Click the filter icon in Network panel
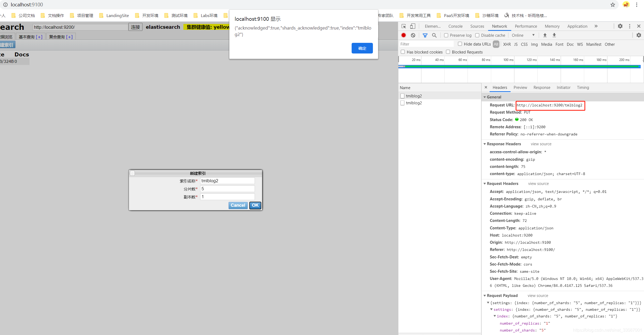 [x=425, y=35]
